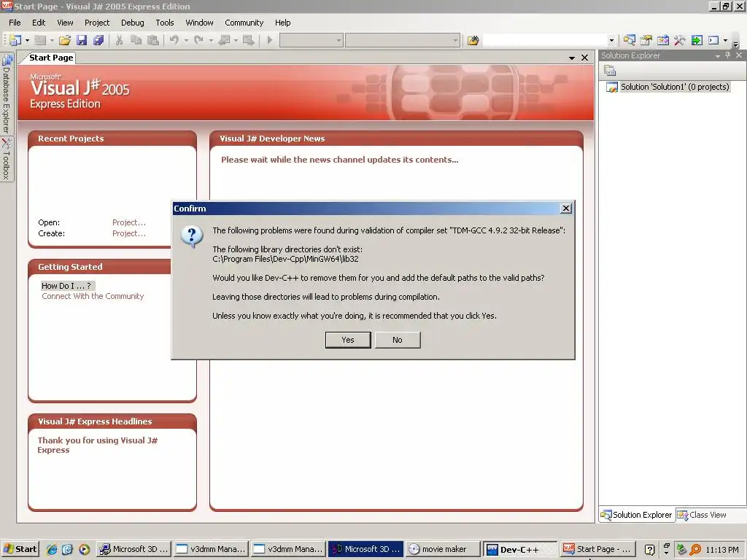Image resolution: width=747 pixels, height=560 pixels.
Task: Click the Cut scissors icon
Action: (x=119, y=41)
